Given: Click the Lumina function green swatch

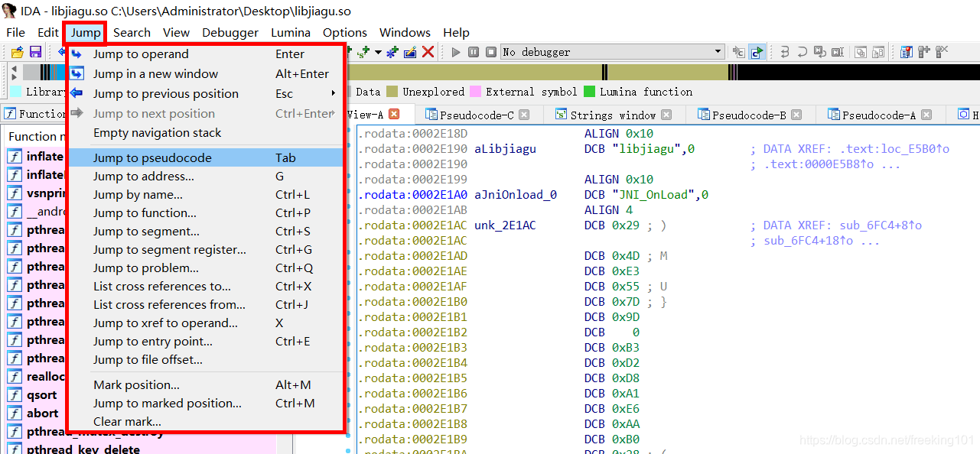Looking at the screenshot, I should tap(589, 92).
